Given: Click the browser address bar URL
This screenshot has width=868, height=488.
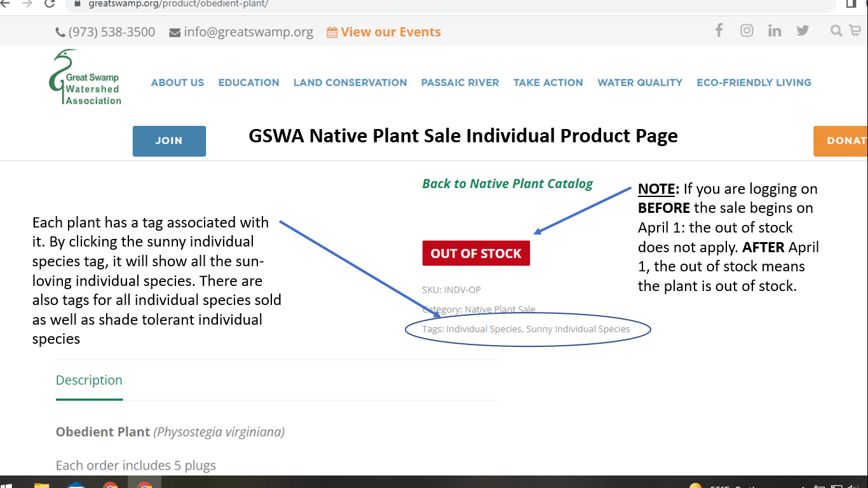Looking at the screenshot, I should point(179,4).
